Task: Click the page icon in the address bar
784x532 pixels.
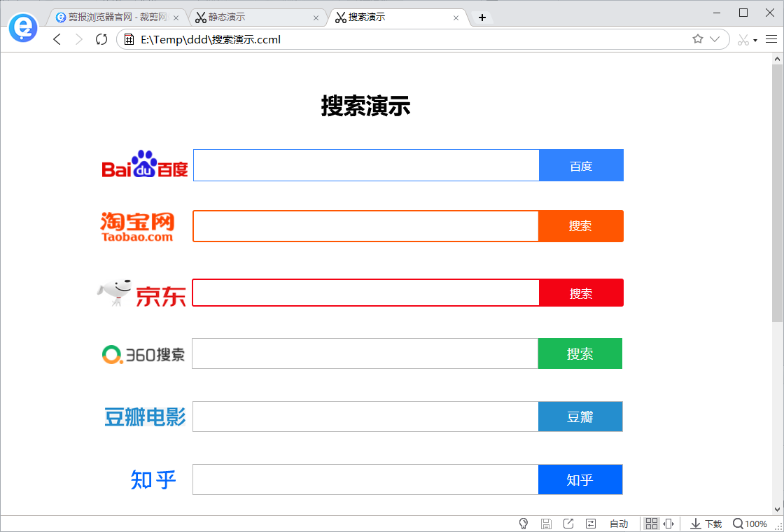Action: pyautogui.click(x=129, y=39)
